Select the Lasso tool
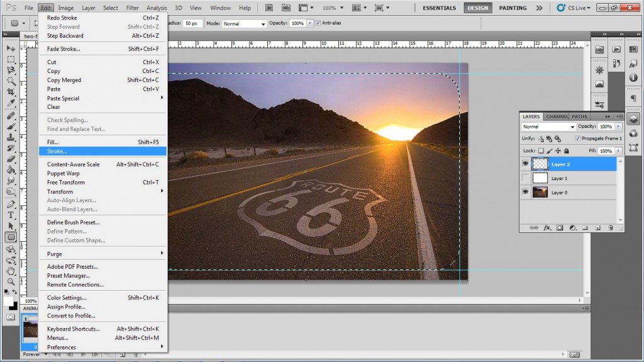The image size is (644, 362). coord(11,71)
